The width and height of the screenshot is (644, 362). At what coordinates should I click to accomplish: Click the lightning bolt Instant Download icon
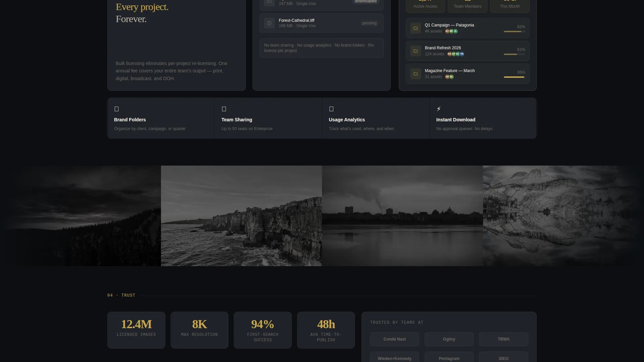[x=439, y=109]
